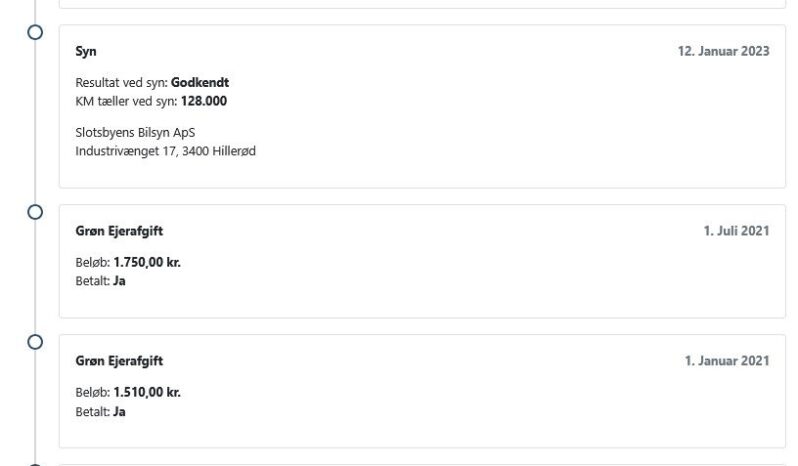The height and width of the screenshot is (466, 798).
Task: Click the Grøn Ejerafgift heading dated July 2021
Action: (x=119, y=232)
